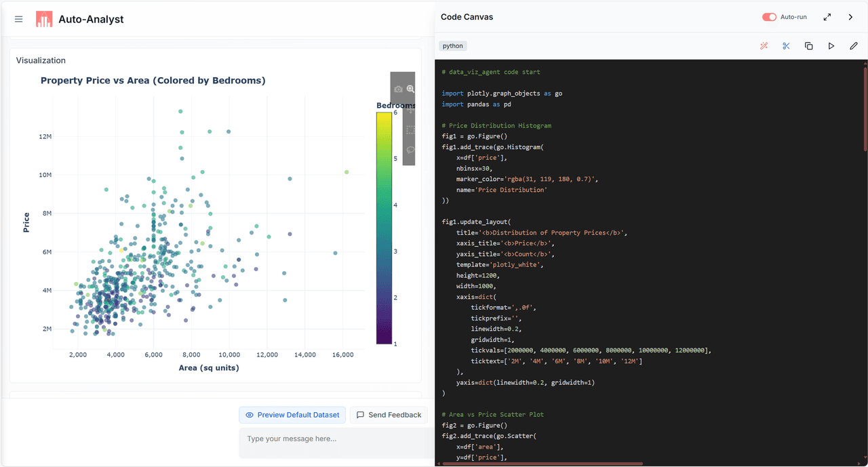Select the plot zoom tool

click(410, 89)
